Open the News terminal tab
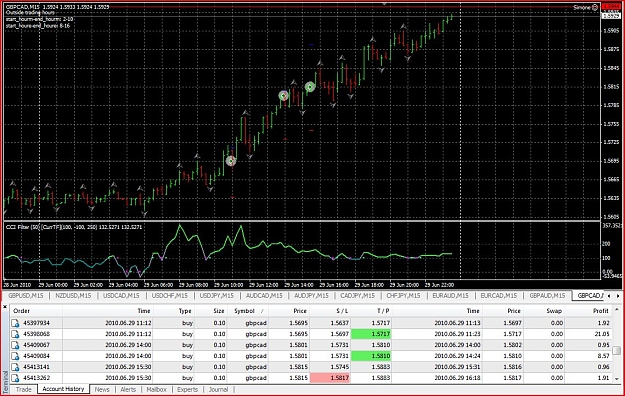The height and width of the screenshot is (396, 625). [x=102, y=390]
